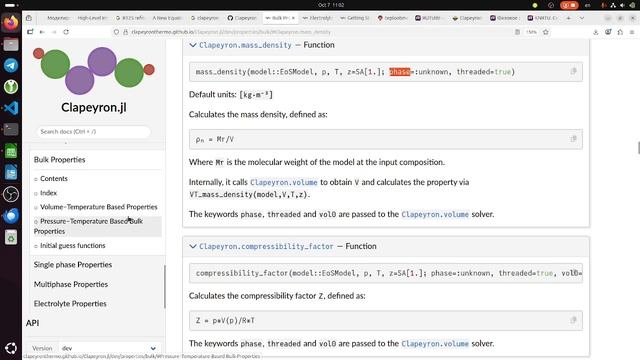Follow Clapeyron.volume link in mass_density keywords sentence

tap(435, 214)
